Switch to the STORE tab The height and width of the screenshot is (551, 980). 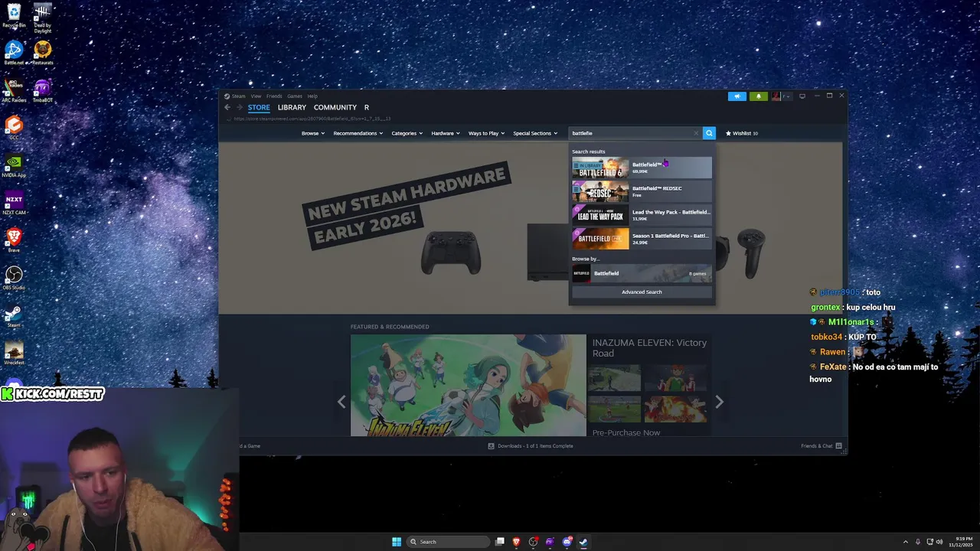pyautogui.click(x=259, y=108)
